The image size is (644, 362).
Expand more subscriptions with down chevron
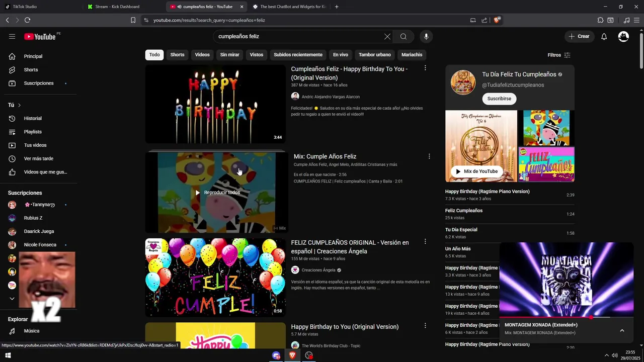[x=12, y=299]
